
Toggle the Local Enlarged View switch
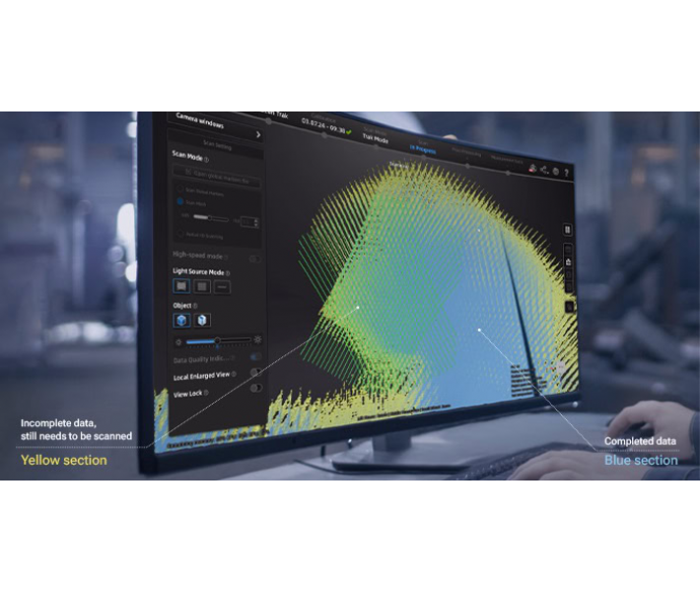pyautogui.click(x=255, y=372)
